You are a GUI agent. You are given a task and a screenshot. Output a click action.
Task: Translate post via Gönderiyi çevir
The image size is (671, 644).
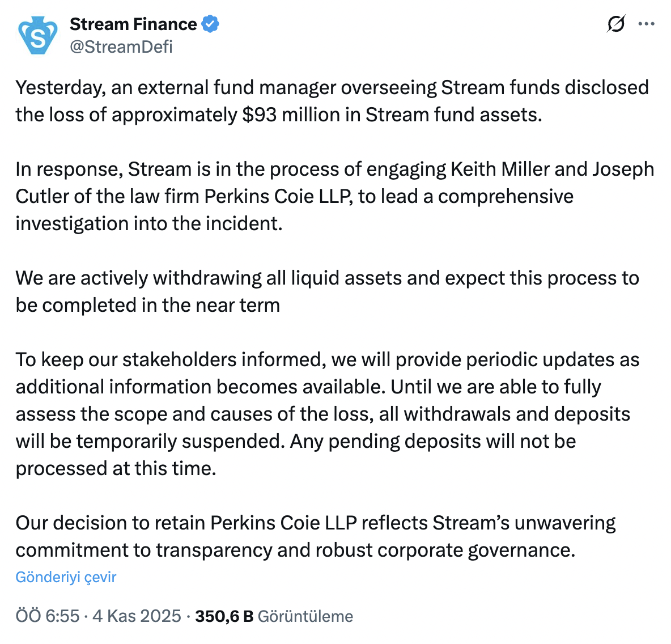pos(66,577)
